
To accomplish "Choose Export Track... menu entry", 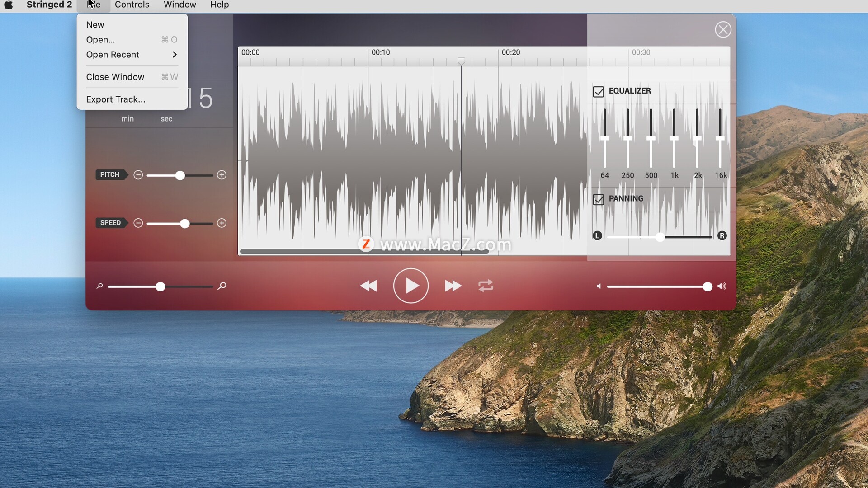I will [x=132, y=99].
